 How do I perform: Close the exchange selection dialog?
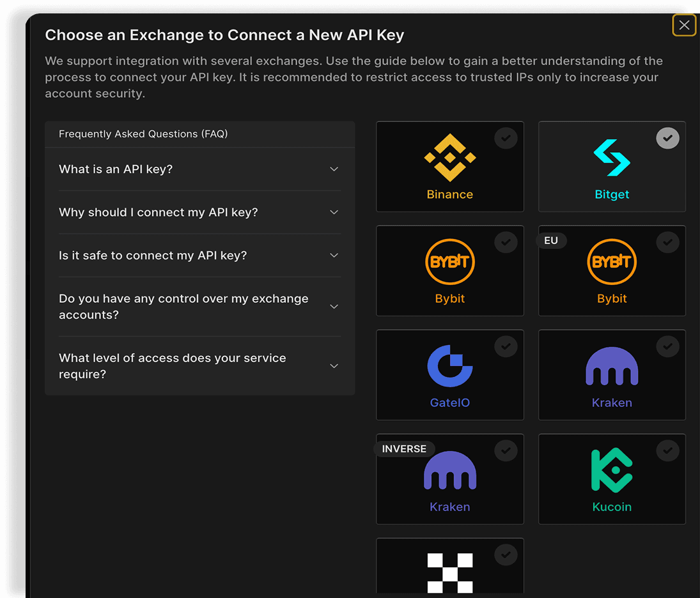point(684,25)
